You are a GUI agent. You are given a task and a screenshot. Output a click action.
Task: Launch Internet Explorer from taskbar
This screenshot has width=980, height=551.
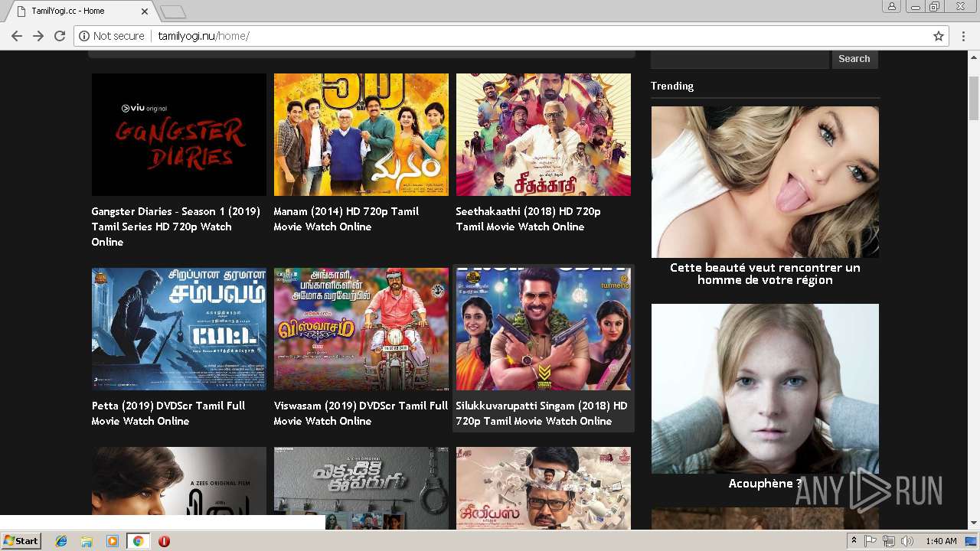click(61, 541)
